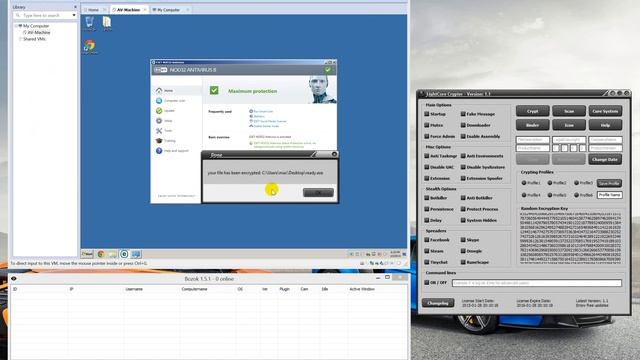
Task: Click into the Profile Name field
Action: 609,195
